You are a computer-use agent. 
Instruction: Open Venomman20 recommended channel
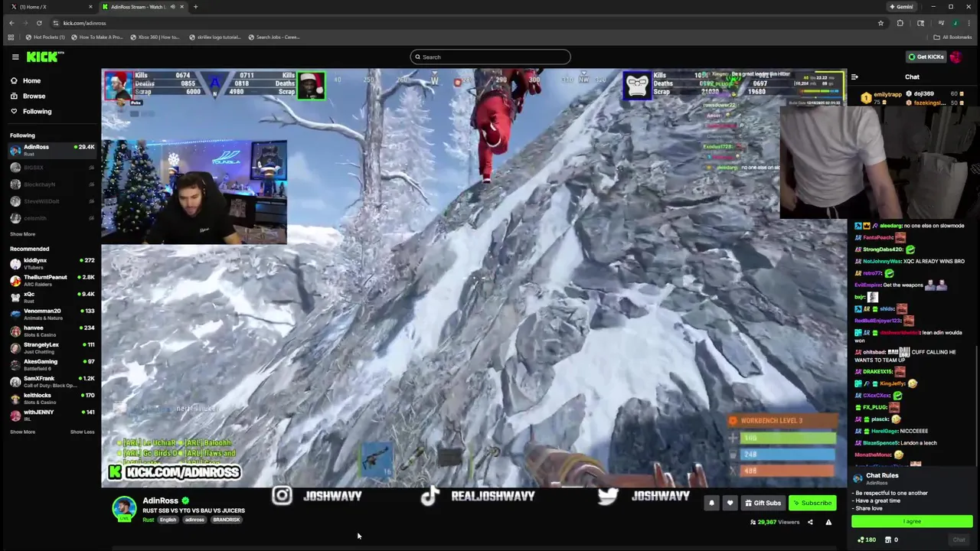51,314
